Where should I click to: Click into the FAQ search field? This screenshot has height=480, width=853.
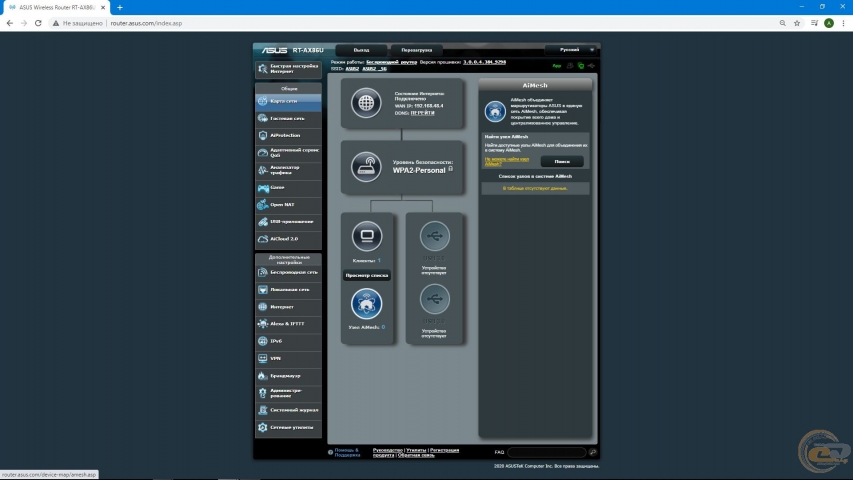547,452
